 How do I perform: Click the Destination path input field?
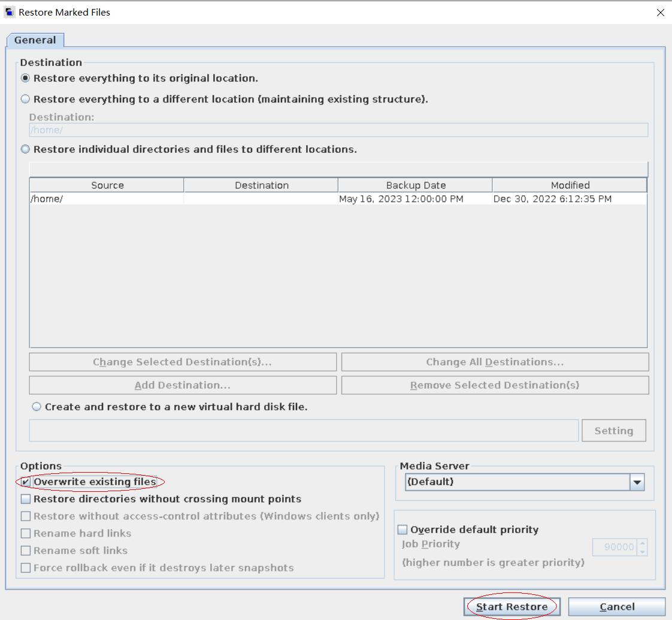coord(338,130)
